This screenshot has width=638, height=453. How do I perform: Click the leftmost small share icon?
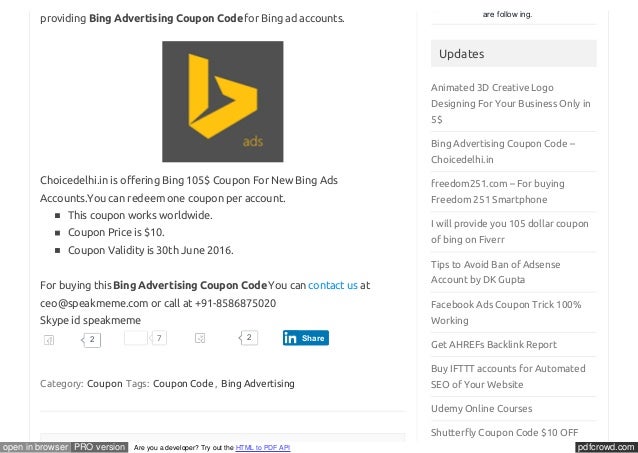click(x=49, y=339)
